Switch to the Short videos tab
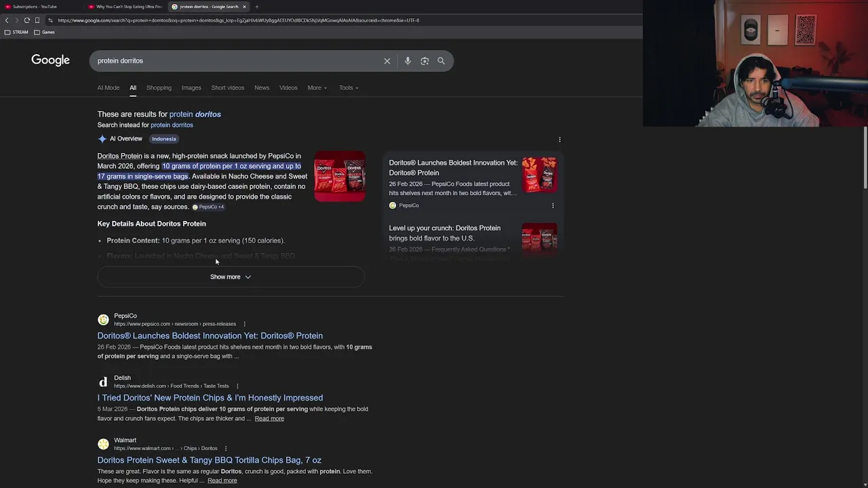Viewport: 868px width, 488px height. click(x=227, y=87)
